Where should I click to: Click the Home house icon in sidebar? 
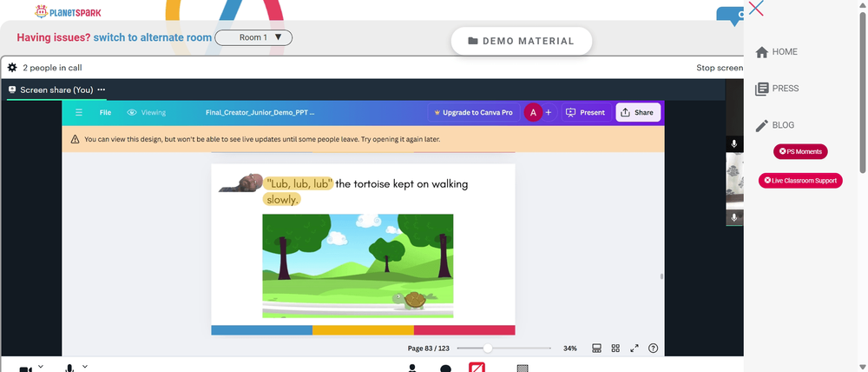coord(762,52)
